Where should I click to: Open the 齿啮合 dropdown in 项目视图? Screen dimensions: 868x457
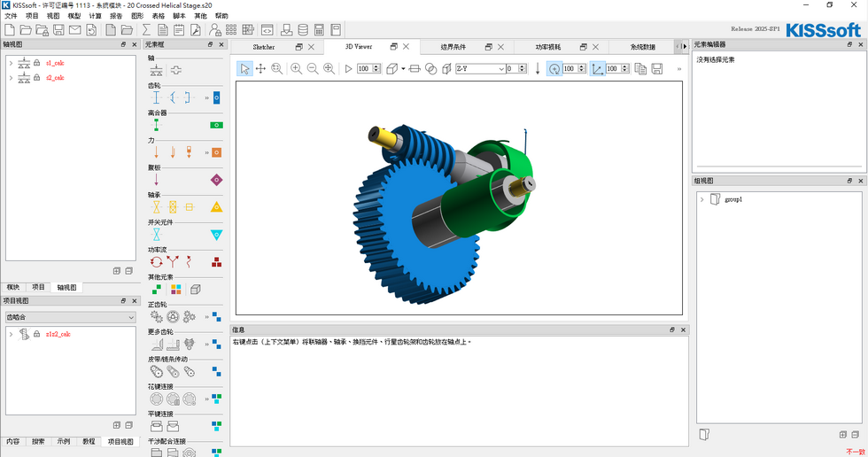70,317
